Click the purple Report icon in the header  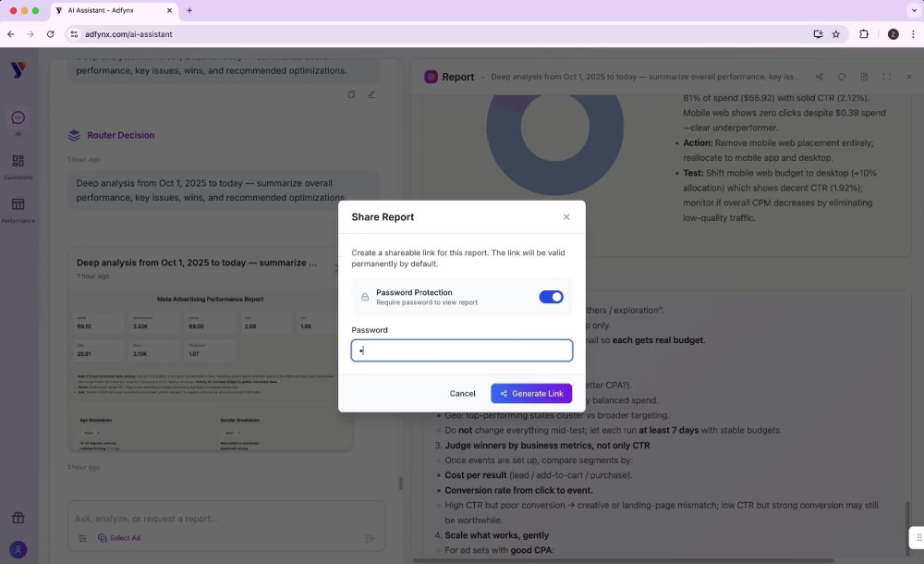tap(431, 77)
